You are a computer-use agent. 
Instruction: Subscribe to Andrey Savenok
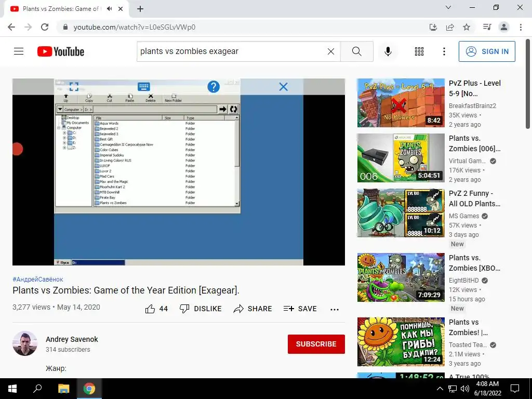point(316,344)
